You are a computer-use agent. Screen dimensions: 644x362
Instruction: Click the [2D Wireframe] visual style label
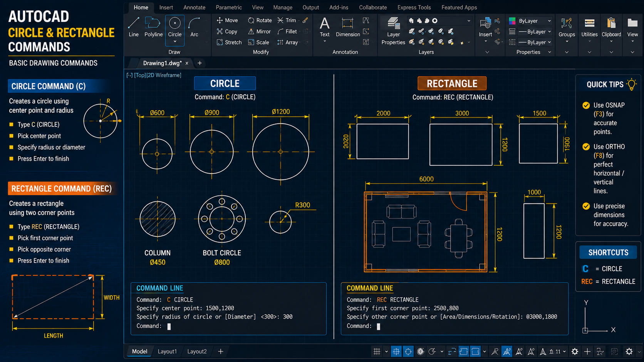164,75
